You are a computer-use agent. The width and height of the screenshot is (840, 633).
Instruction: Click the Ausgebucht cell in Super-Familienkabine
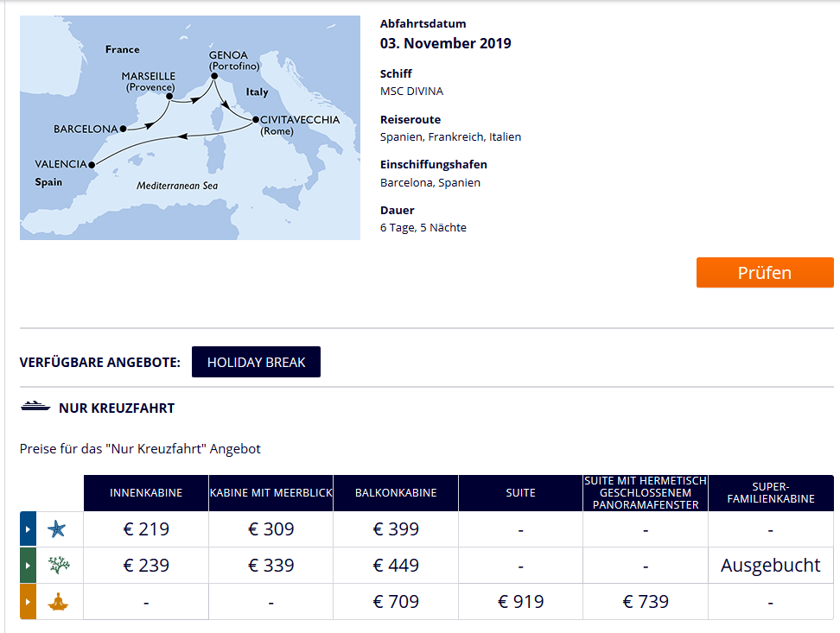point(770,566)
